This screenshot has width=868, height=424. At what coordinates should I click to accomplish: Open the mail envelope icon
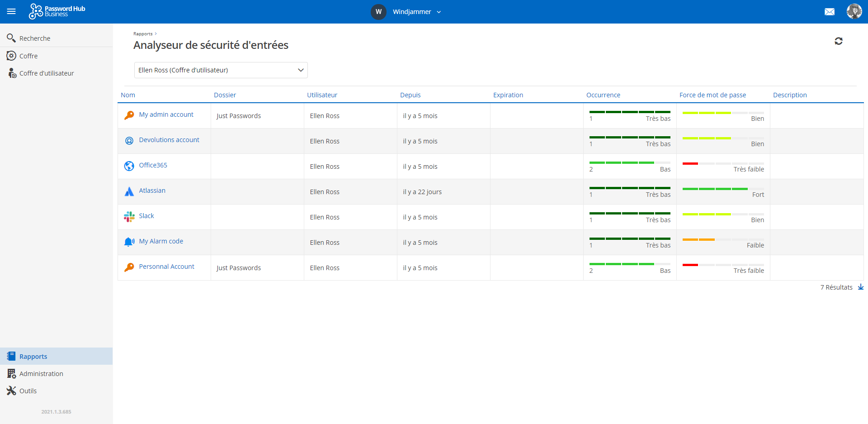tap(829, 12)
